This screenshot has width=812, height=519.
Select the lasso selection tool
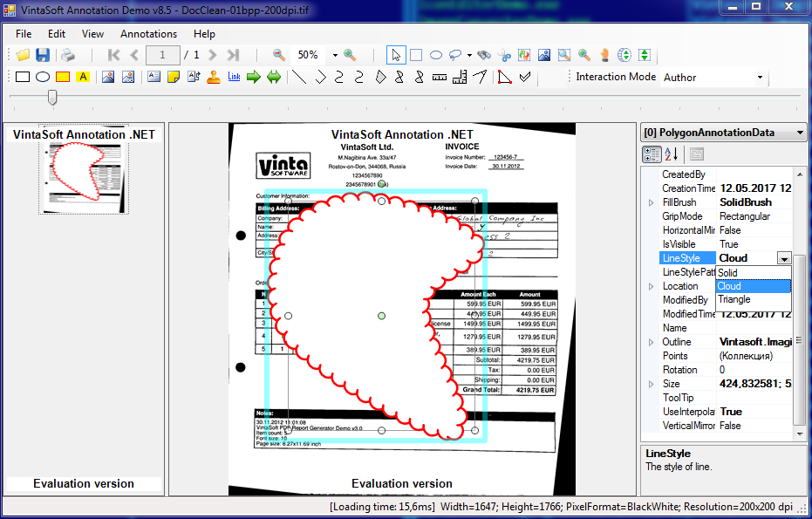[x=455, y=55]
